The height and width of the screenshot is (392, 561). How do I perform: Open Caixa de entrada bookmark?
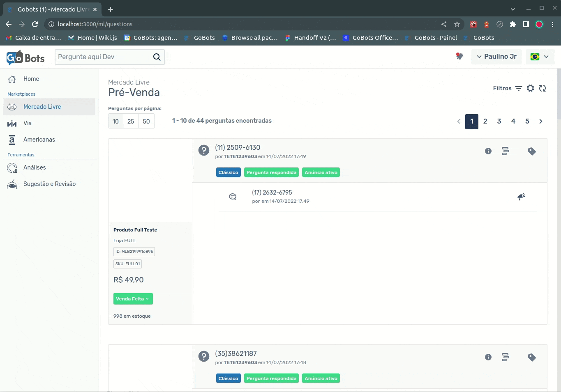click(x=33, y=38)
